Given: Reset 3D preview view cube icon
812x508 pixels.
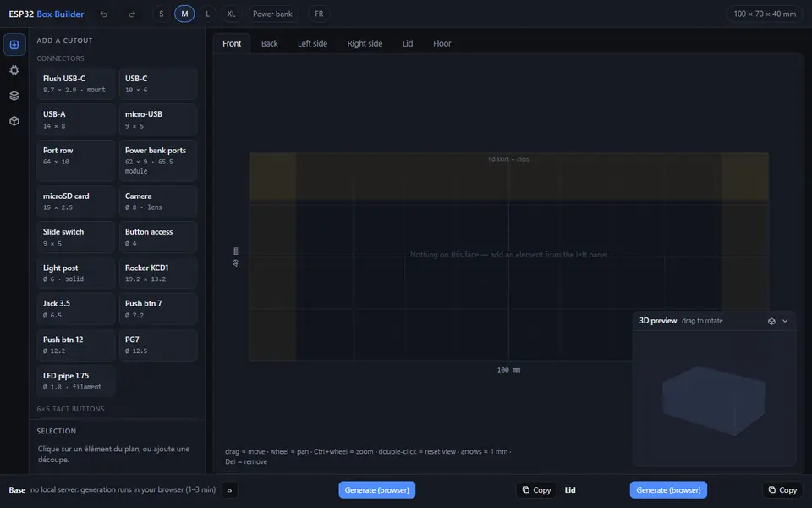Looking at the screenshot, I should click(x=771, y=322).
